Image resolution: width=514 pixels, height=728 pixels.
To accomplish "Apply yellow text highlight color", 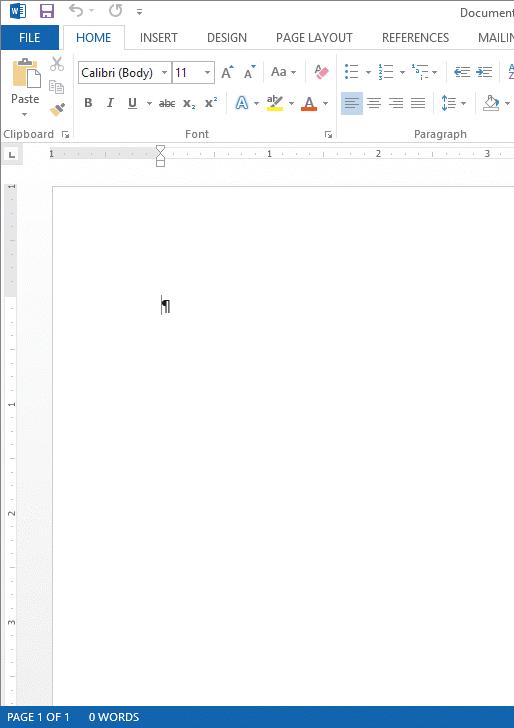I will click(275, 103).
